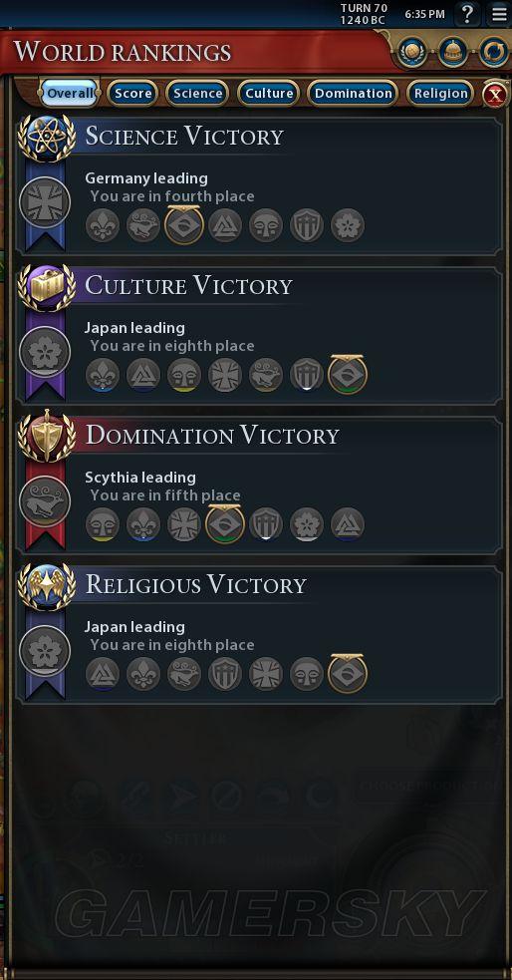512x980 pixels.
Task: Close World Rankings with the red X
Action: (x=496, y=95)
